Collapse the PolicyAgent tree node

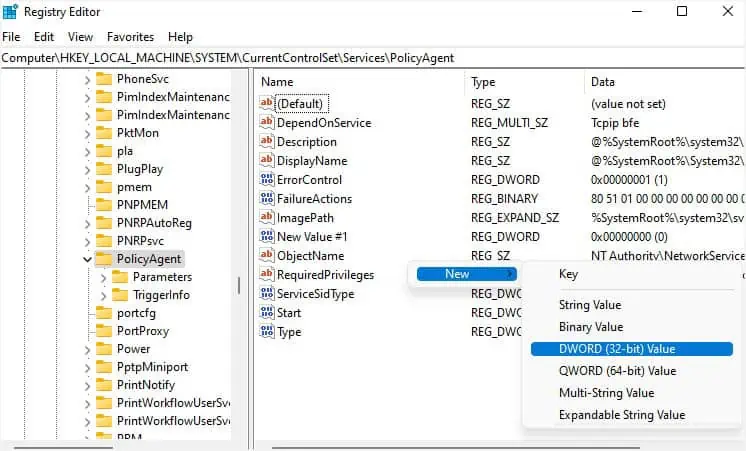pyautogui.click(x=87, y=259)
